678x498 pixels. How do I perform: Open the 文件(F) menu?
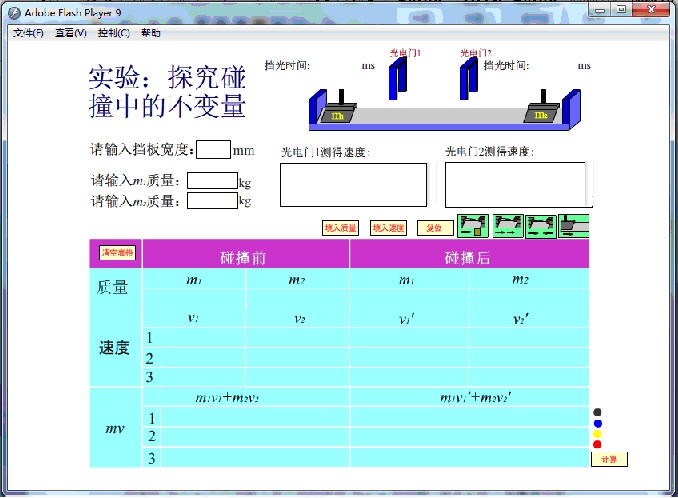(28, 33)
